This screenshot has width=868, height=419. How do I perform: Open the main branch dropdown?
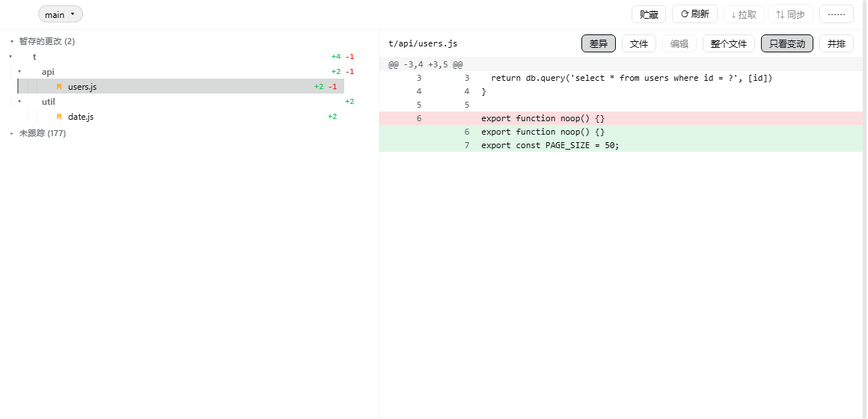coord(61,14)
